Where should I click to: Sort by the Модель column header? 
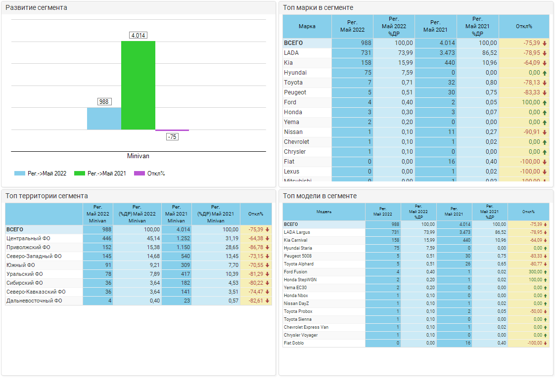(324, 212)
